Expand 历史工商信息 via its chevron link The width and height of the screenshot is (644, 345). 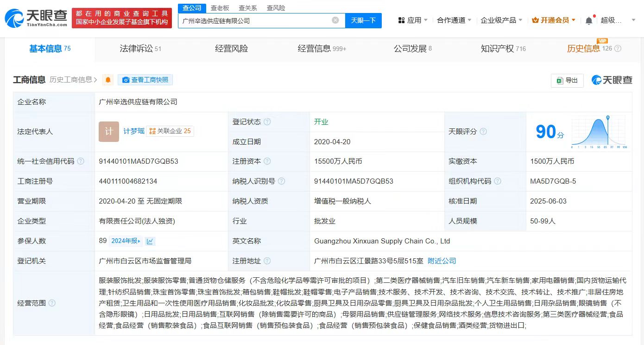click(x=74, y=80)
